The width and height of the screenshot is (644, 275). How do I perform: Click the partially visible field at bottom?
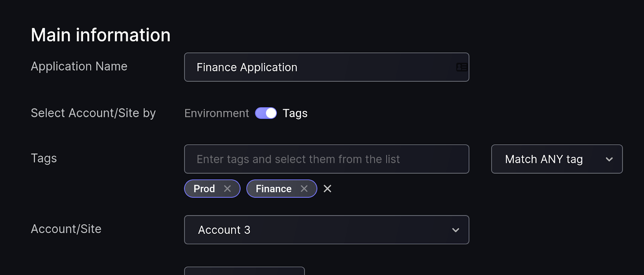click(244, 271)
